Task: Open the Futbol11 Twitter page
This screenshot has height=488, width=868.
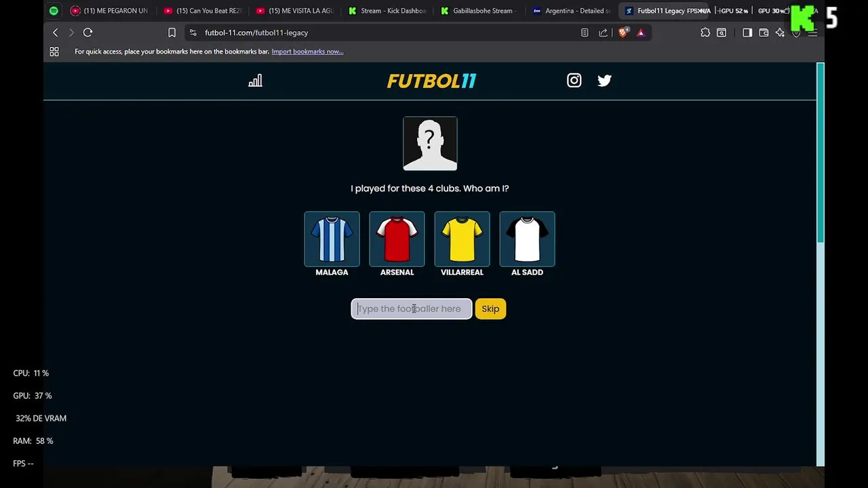Action: click(x=604, y=81)
